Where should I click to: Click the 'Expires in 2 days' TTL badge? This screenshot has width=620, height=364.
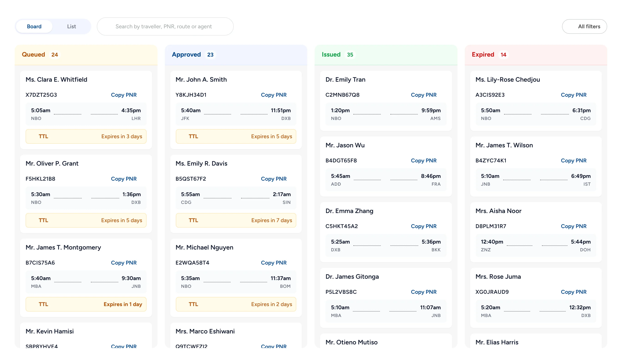click(x=236, y=304)
